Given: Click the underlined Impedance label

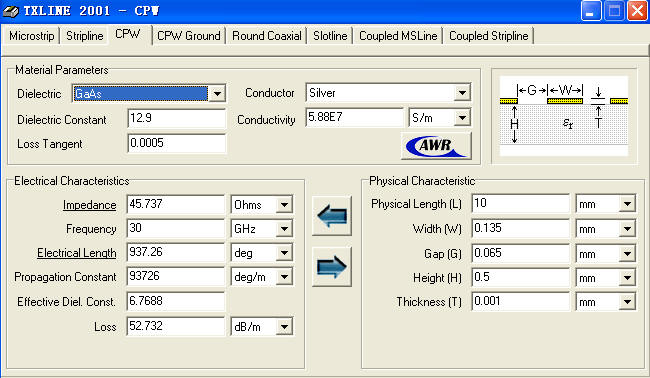Looking at the screenshot, I should [x=90, y=205].
